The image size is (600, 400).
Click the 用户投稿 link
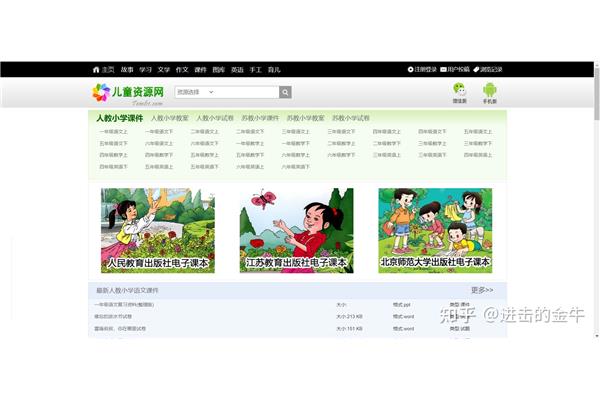[x=455, y=70]
